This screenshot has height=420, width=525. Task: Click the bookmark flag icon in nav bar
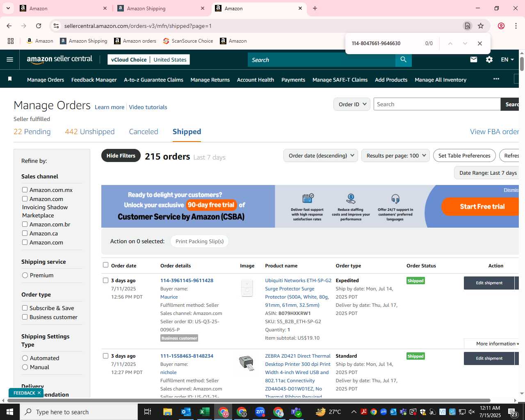pyautogui.click(x=10, y=79)
